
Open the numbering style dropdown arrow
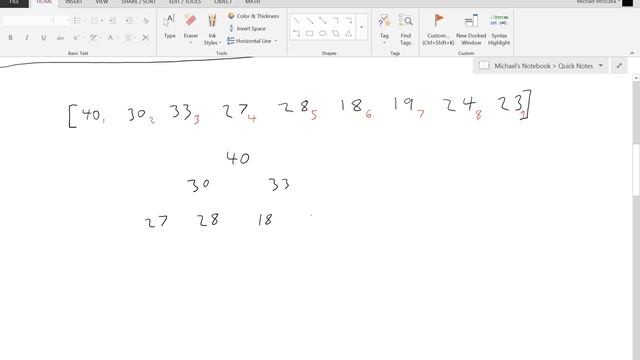[x=102, y=20]
